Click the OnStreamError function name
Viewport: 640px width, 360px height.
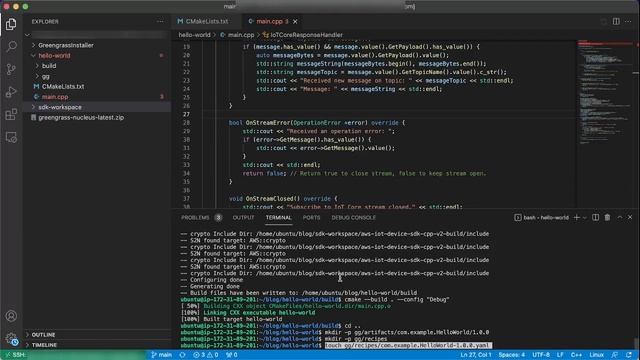click(x=267, y=122)
